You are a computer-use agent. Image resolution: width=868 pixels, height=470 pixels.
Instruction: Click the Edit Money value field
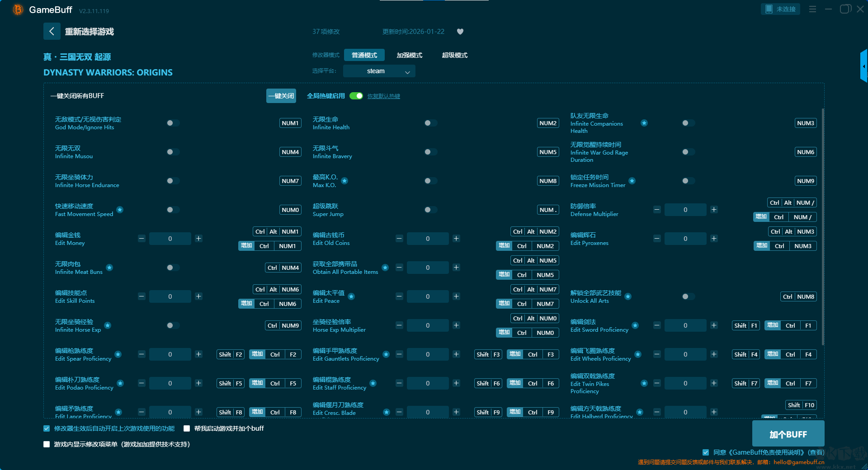click(170, 239)
